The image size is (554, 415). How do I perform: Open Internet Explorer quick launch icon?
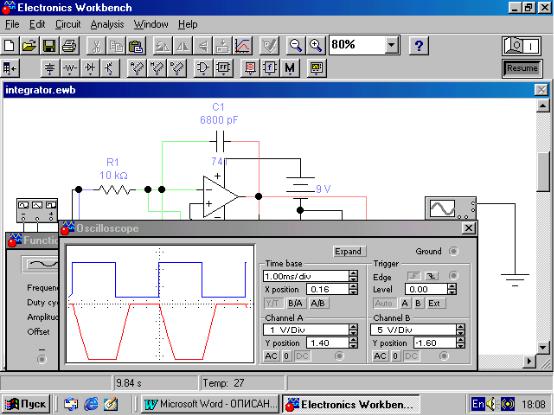(x=91, y=404)
